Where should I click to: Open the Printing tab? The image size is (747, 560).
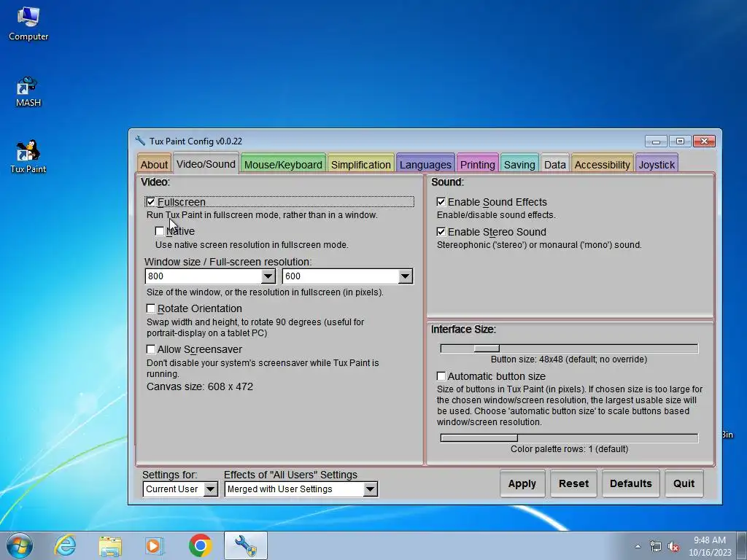click(477, 164)
